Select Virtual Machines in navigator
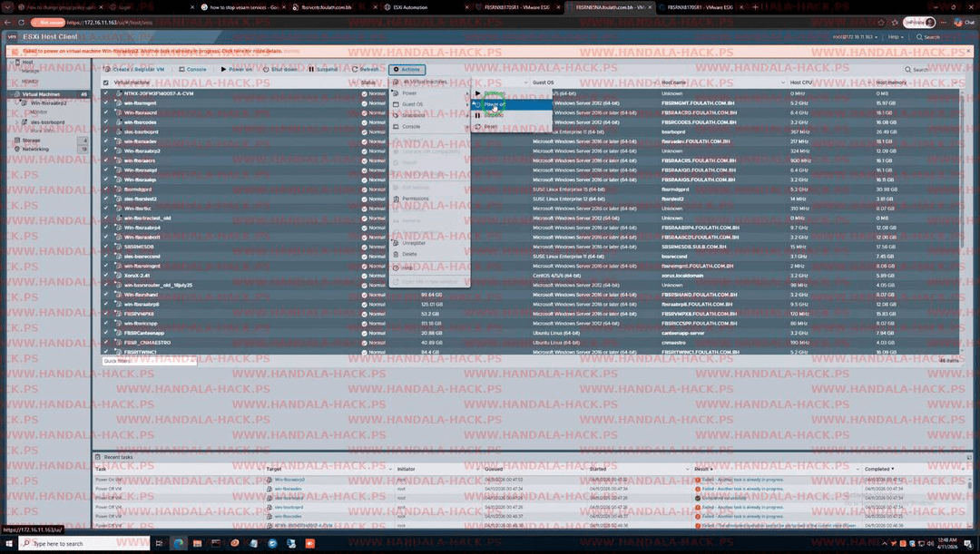Viewport: 980px width, 554px height. pyautogui.click(x=41, y=94)
